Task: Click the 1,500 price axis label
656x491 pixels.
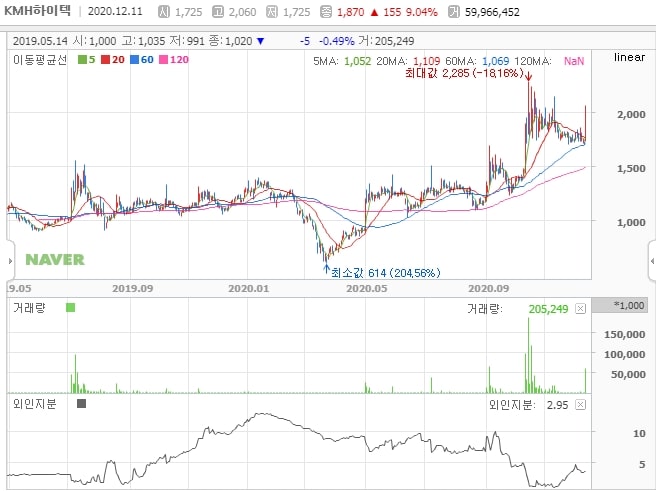Action: point(631,169)
